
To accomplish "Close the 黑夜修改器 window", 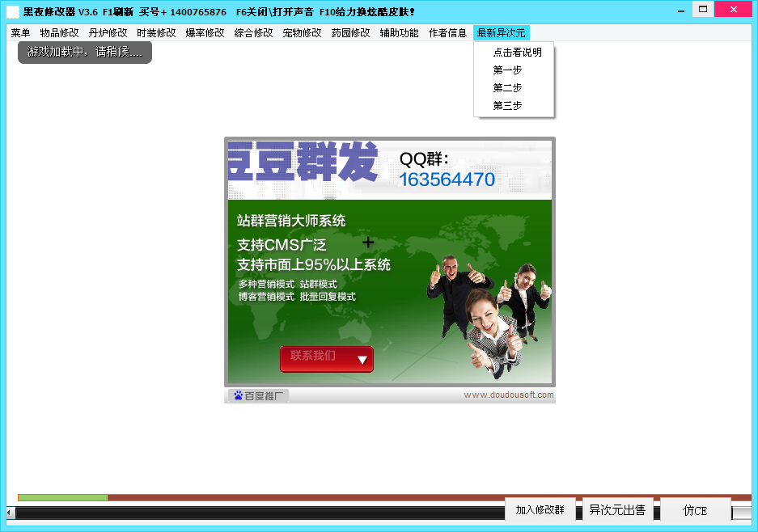I will (x=734, y=9).
